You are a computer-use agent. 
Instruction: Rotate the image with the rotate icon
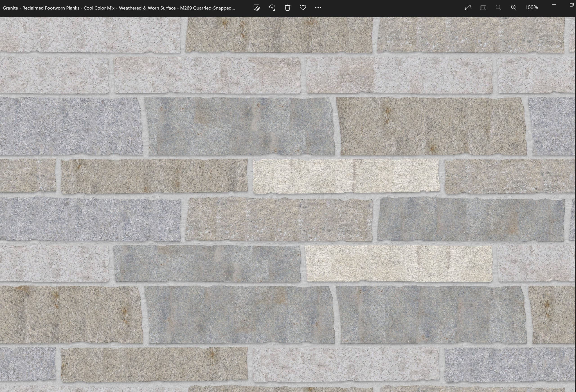tap(272, 8)
